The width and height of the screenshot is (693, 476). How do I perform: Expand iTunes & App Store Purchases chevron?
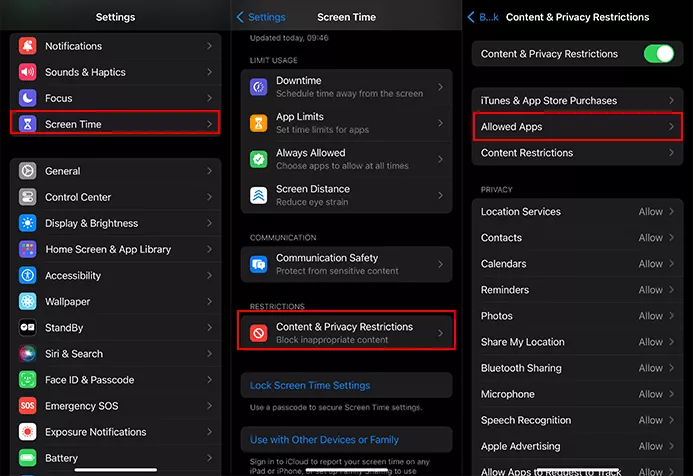(671, 101)
